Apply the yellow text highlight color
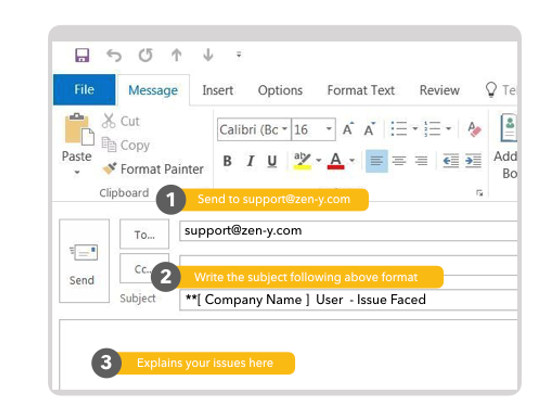This screenshot has width=555, height=417. [302, 161]
